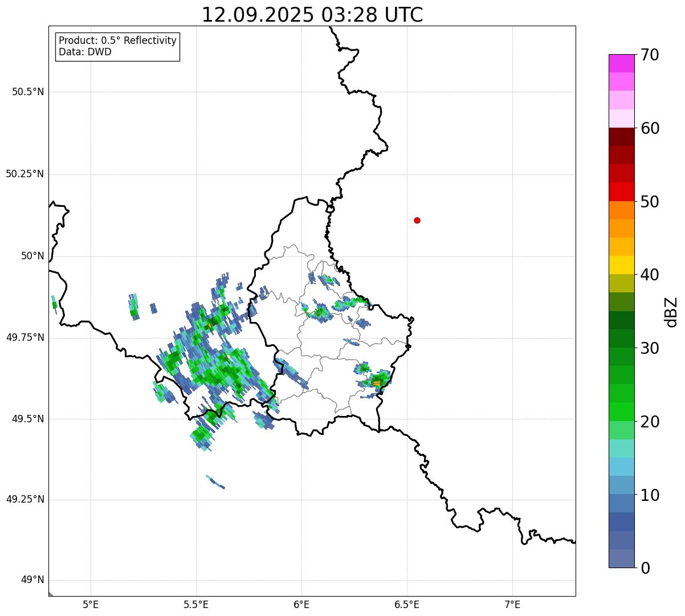685x616 pixels.
Task: Click the 60 colorbar tick label
Action: point(650,128)
